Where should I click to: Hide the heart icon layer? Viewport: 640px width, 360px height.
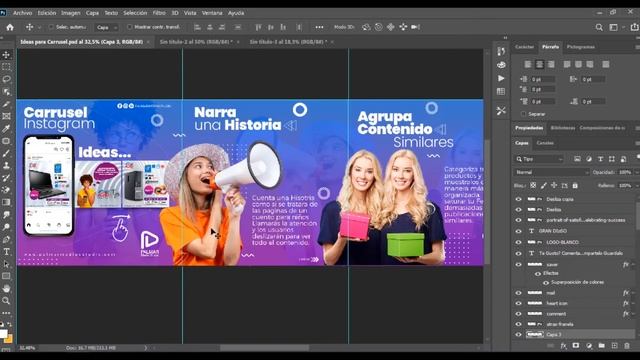click(x=518, y=303)
